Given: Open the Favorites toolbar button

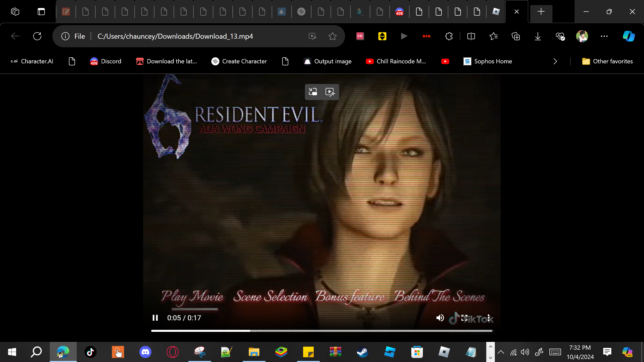Looking at the screenshot, I should tap(493, 36).
